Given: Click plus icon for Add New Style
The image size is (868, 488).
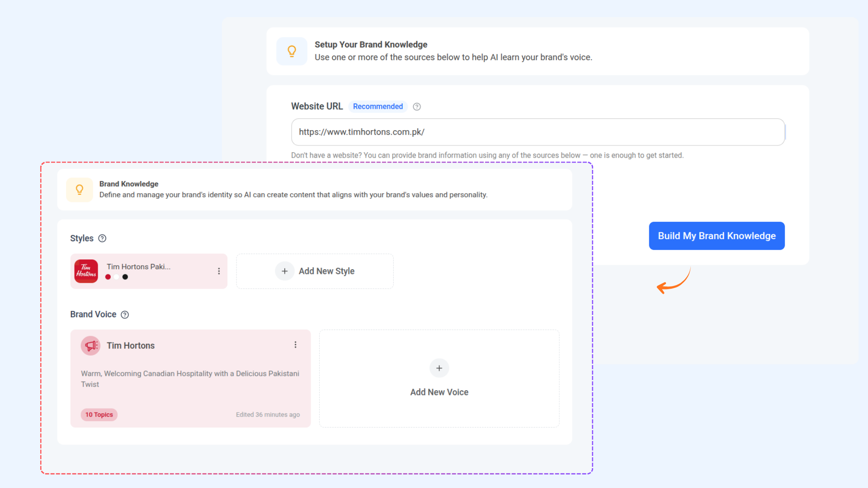Looking at the screenshot, I should (284, 271).
